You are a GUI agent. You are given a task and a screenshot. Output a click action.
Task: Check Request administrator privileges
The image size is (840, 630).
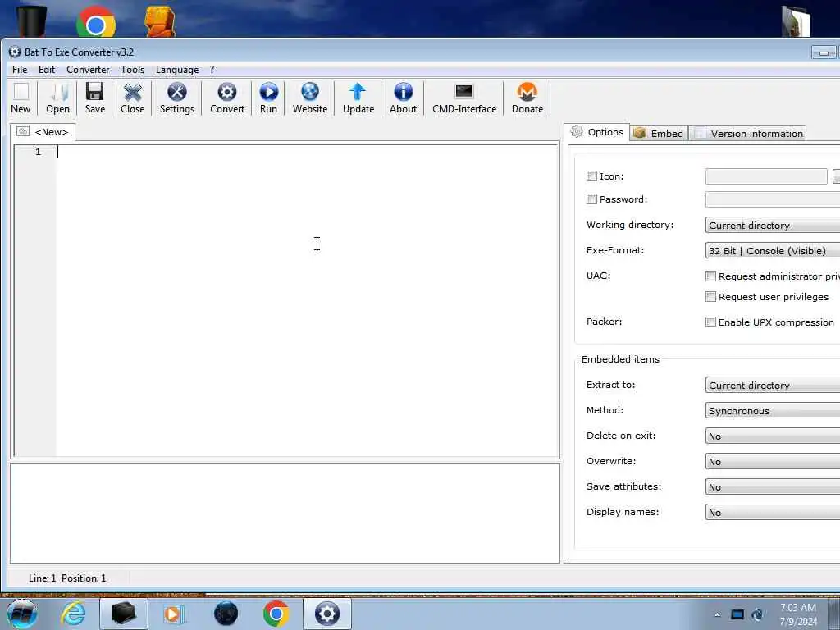[710, 276]
